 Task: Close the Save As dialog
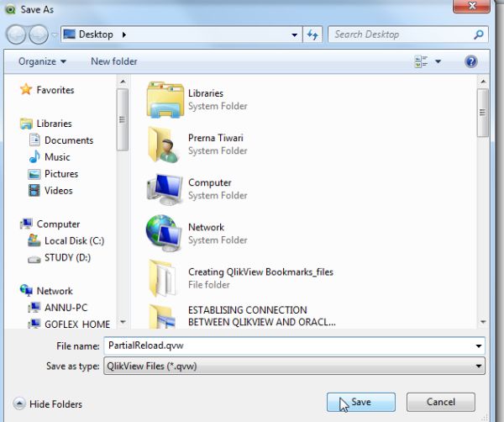tap(472, 6)
